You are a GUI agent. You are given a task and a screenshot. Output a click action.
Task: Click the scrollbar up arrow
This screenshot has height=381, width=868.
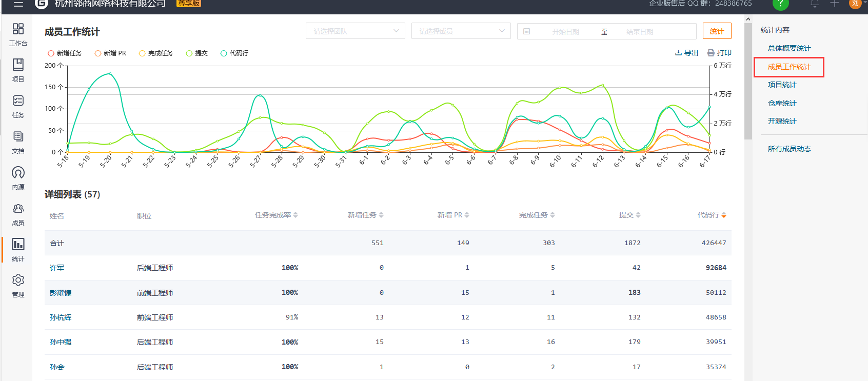(748, 19)
